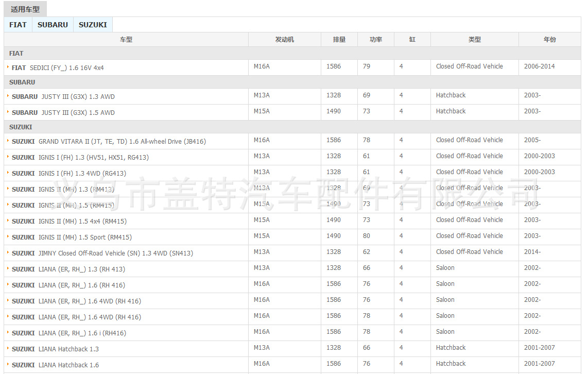Viewport: 588px width, 374px height.
Task: Open SUZUKI IGNIS II (MH) 1.5 (RM415)
Action: tap(63, 206)
